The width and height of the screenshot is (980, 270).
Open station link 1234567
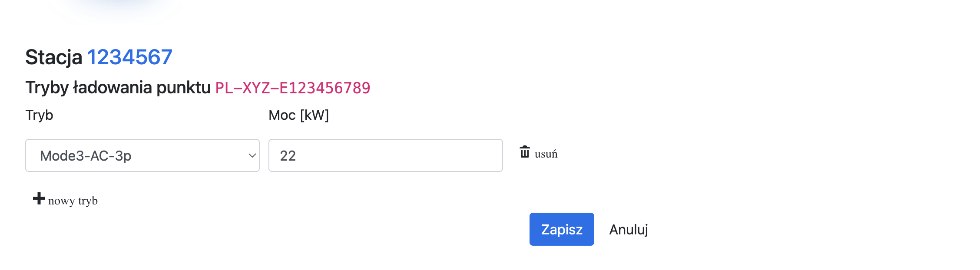[130, 57]
